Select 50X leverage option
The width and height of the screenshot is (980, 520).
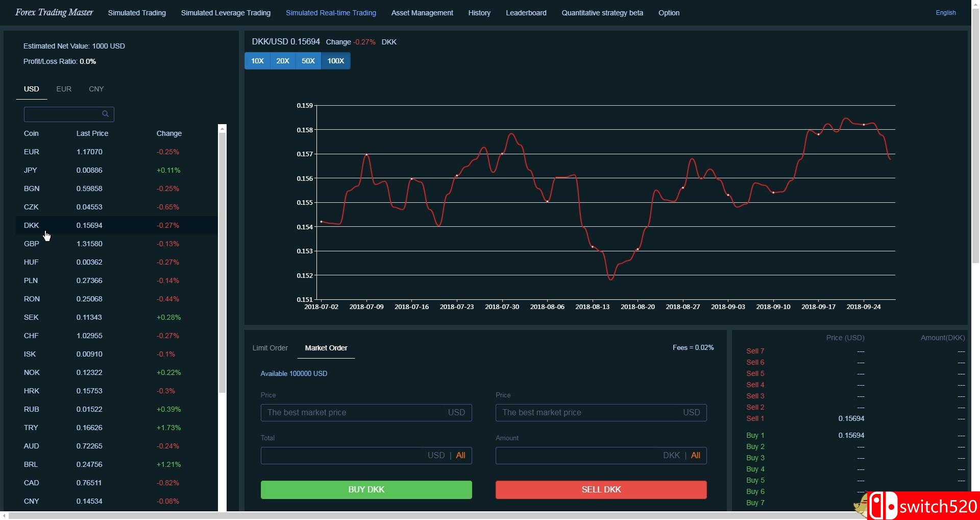308,61
